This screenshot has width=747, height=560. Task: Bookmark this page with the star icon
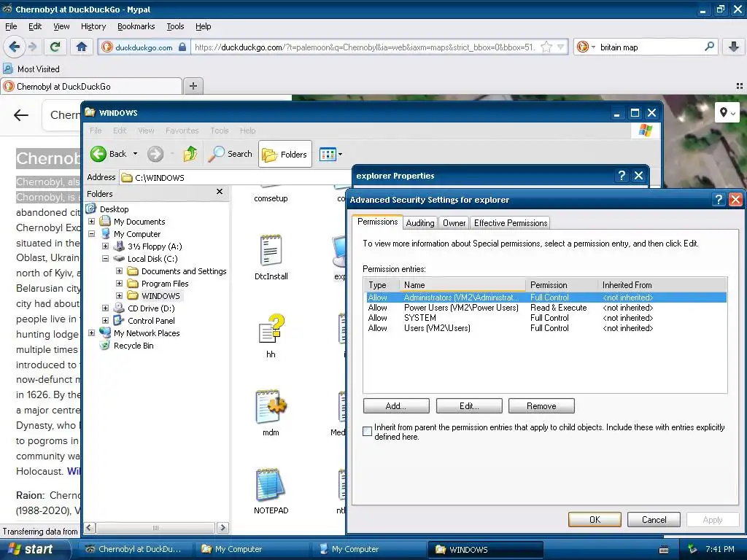pos(546,47)
